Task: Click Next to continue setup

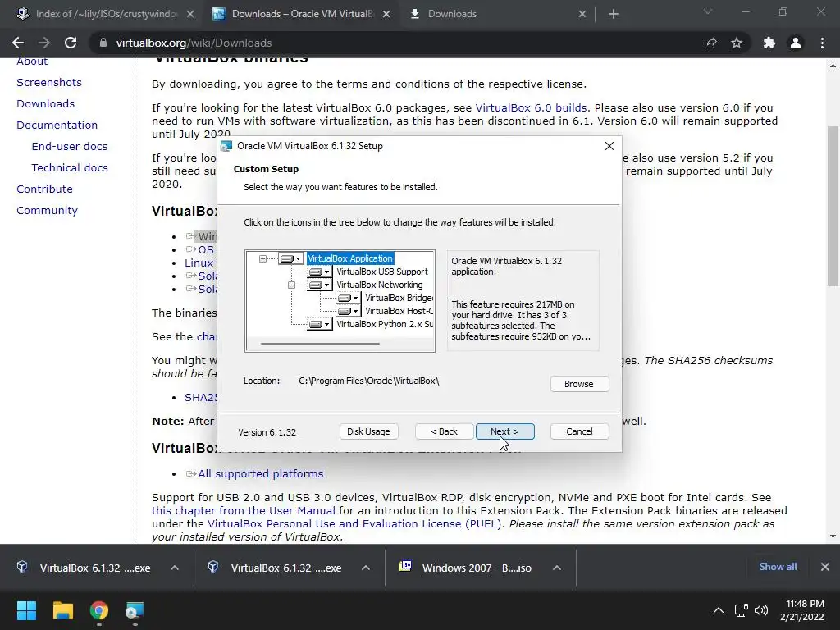Action: pyautogui.click(x=504, y=431)
